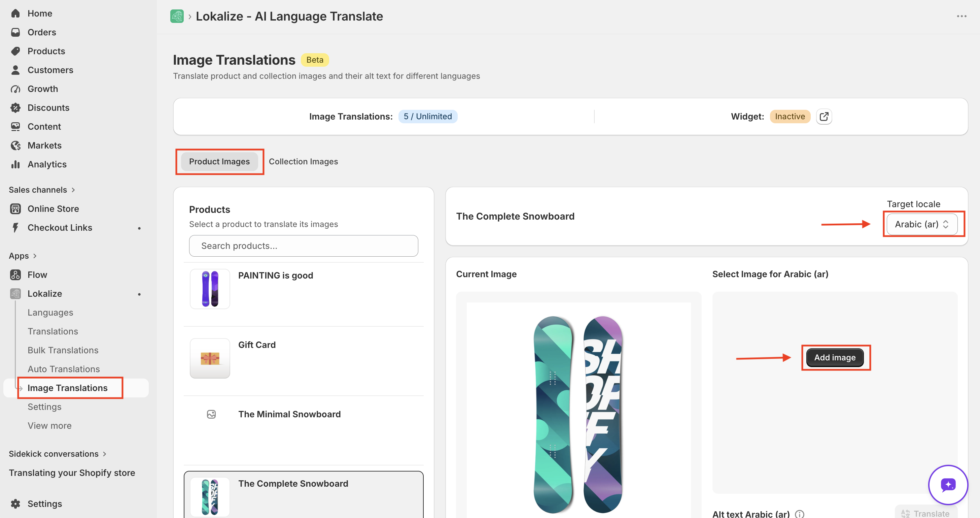Click the Beta badge

(x=315, y=60)
